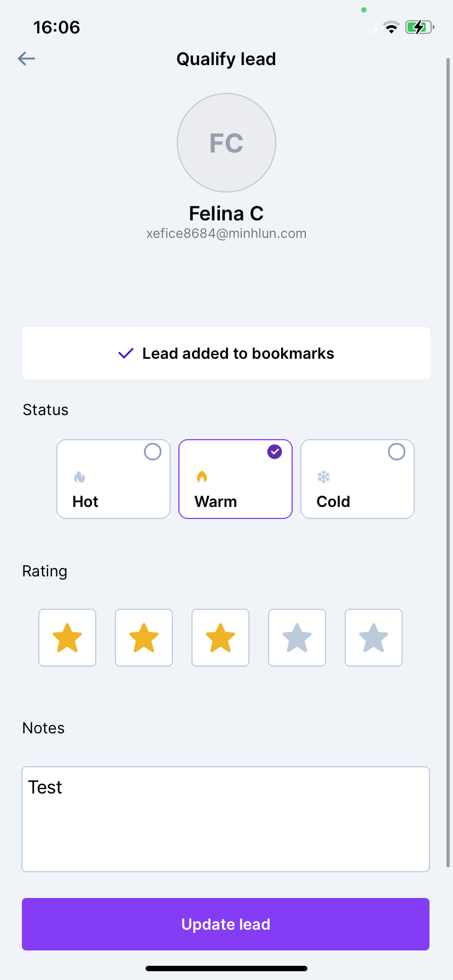Focus the Notes text field

[225, 819]
